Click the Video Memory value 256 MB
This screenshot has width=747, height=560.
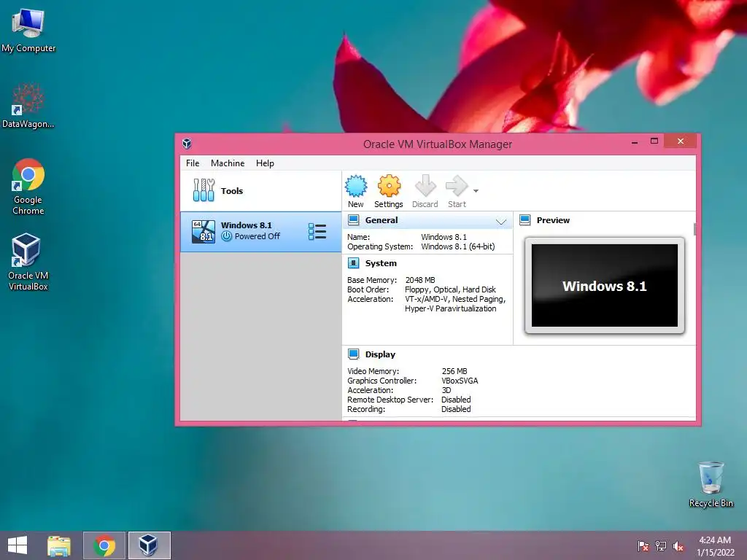tap(454, 371)
